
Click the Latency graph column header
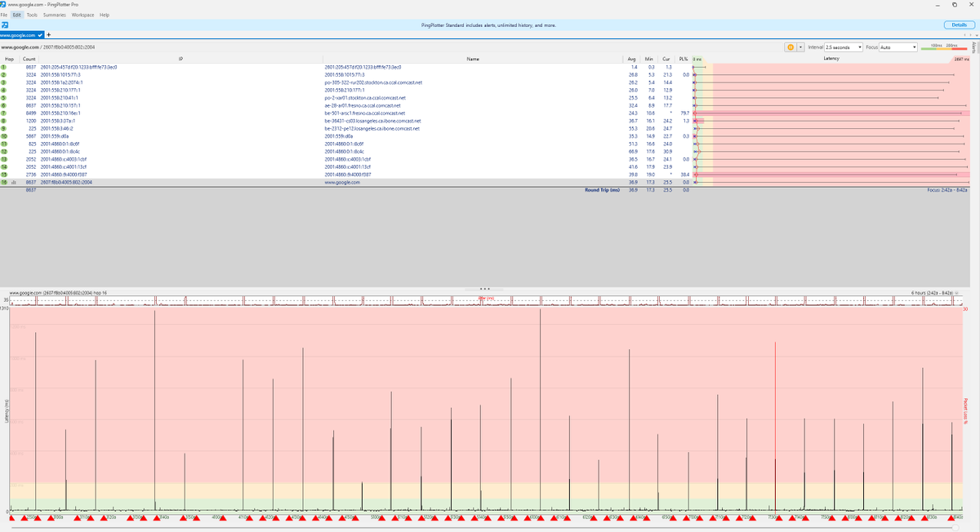[831, 59]
